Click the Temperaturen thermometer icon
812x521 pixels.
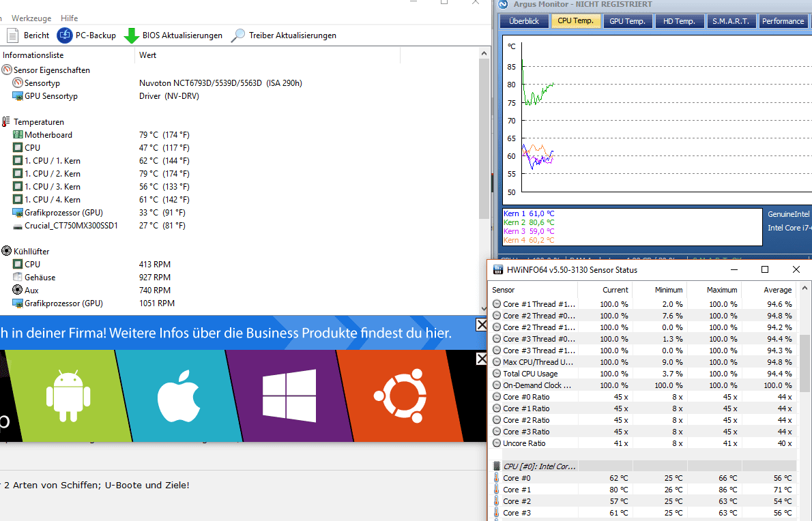click(6, 121)
